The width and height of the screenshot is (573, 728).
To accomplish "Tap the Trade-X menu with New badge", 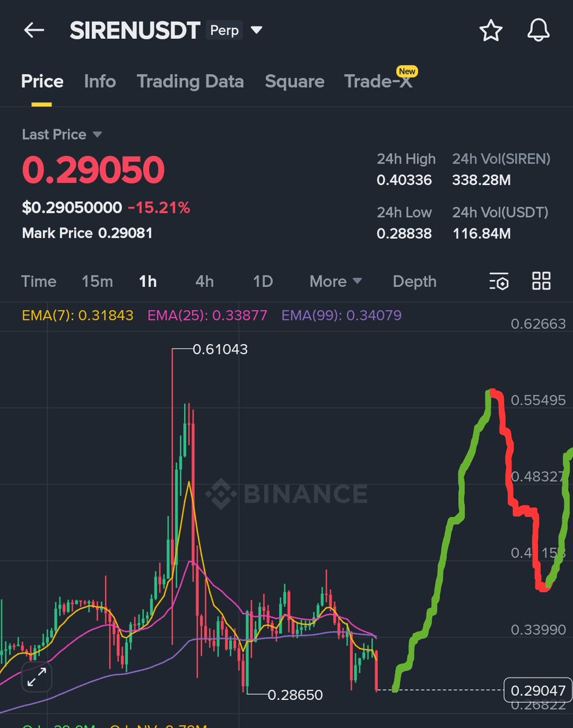I will click(379, 81).
